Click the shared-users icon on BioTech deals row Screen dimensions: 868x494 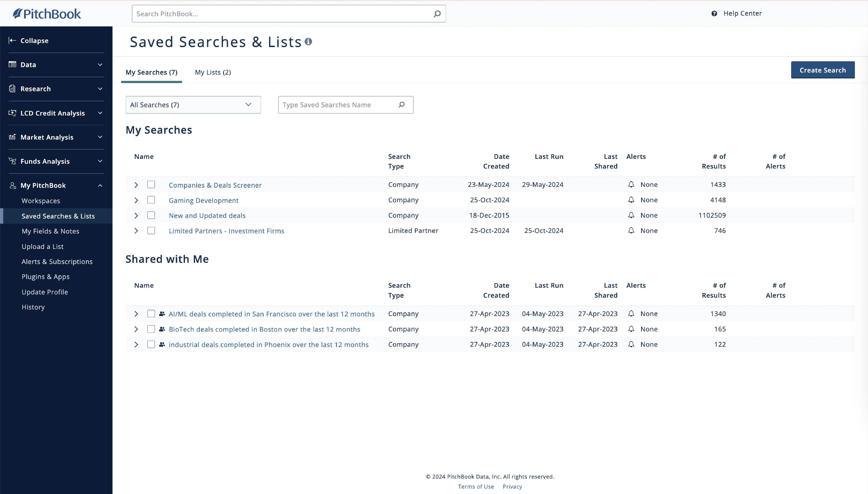[x=162, y=329]
